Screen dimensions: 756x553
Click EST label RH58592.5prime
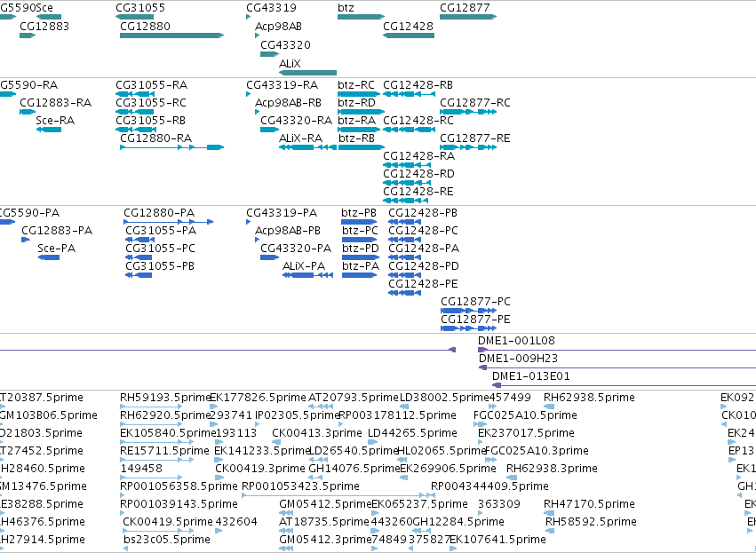(591, 521)
